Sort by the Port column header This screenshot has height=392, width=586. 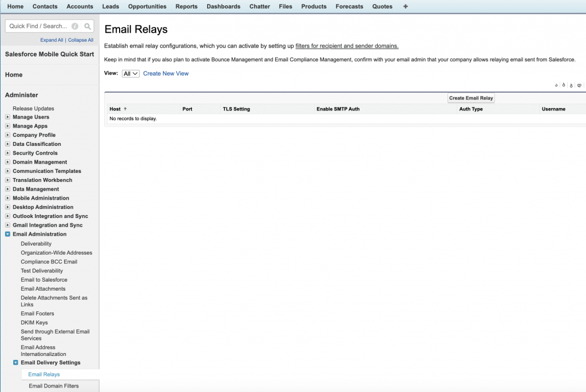click(187, 109)
